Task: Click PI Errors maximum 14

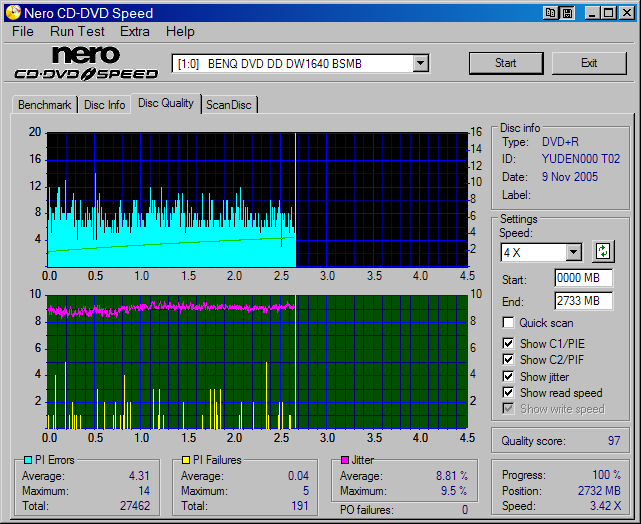Action: click(144, 490)
